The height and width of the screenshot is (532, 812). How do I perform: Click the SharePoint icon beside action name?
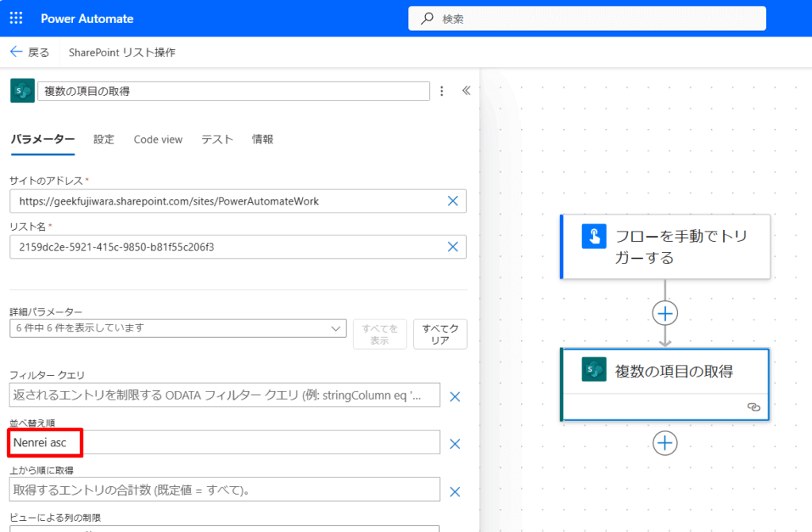22,90
